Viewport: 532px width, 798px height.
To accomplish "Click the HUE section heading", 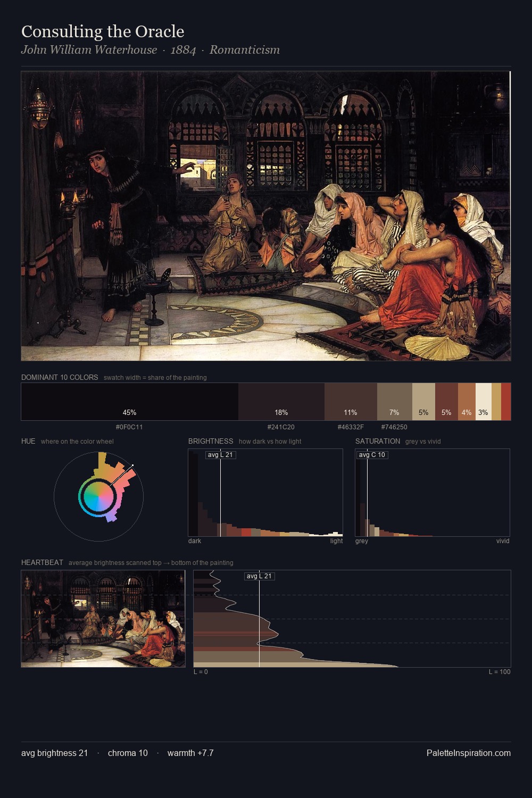I will coord(28,441).
